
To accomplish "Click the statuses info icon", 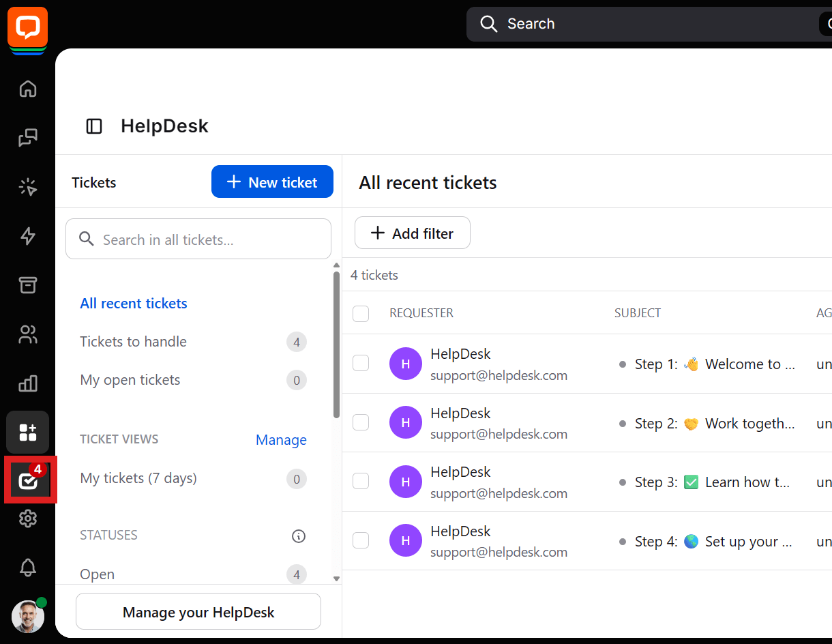I will [x=299, y=536].
